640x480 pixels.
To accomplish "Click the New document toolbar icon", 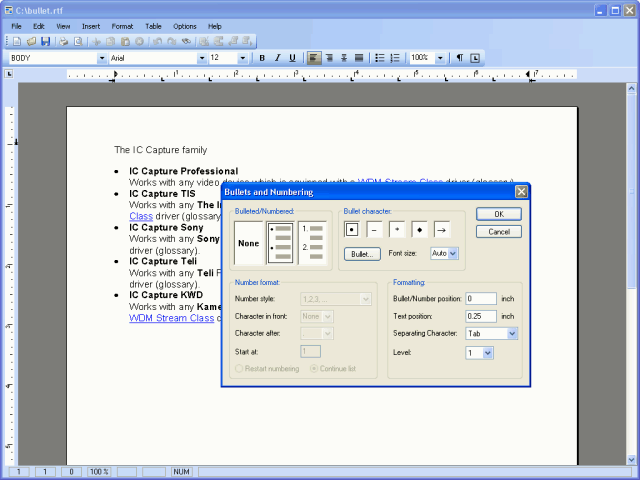I will 16,41.
